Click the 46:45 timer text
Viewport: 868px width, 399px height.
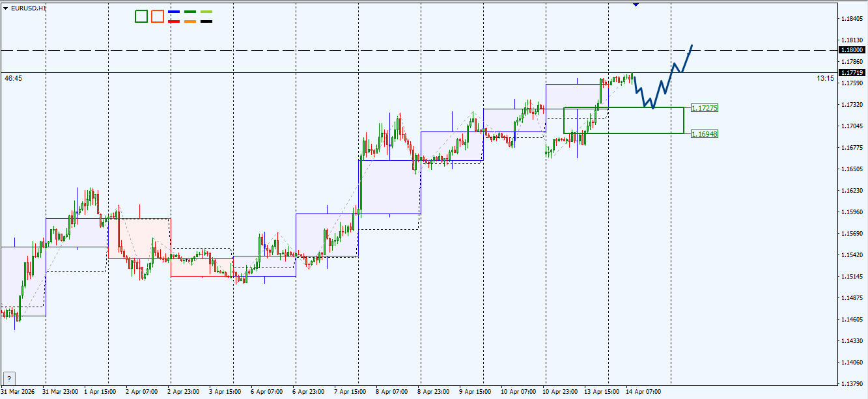tap(14, 78)
